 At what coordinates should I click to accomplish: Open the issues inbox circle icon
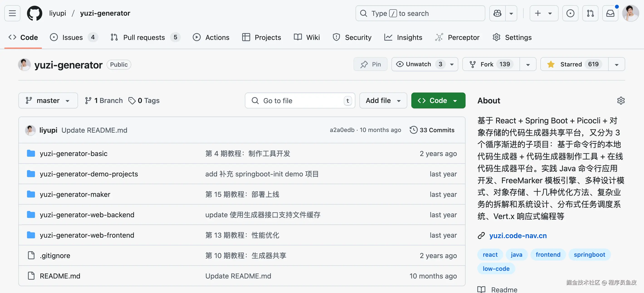[570, 13]
